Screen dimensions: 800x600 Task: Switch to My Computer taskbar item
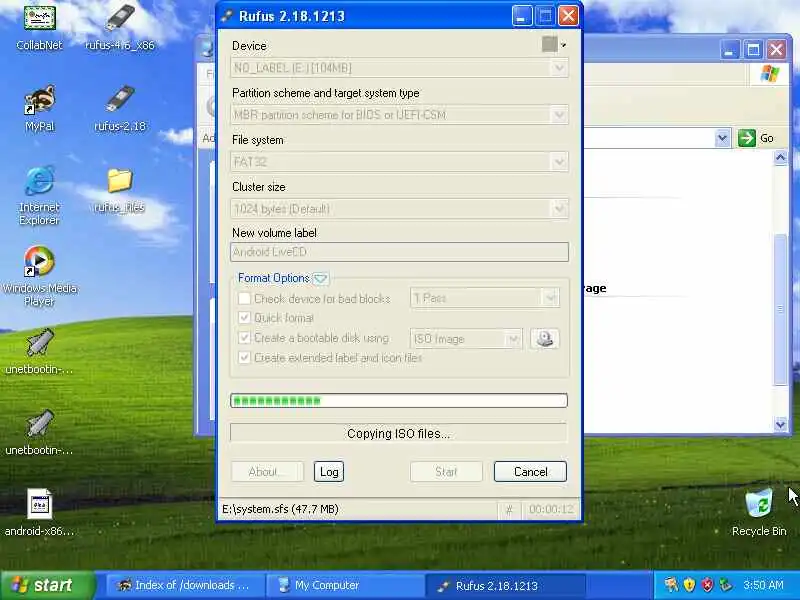[x=345, y=585]
